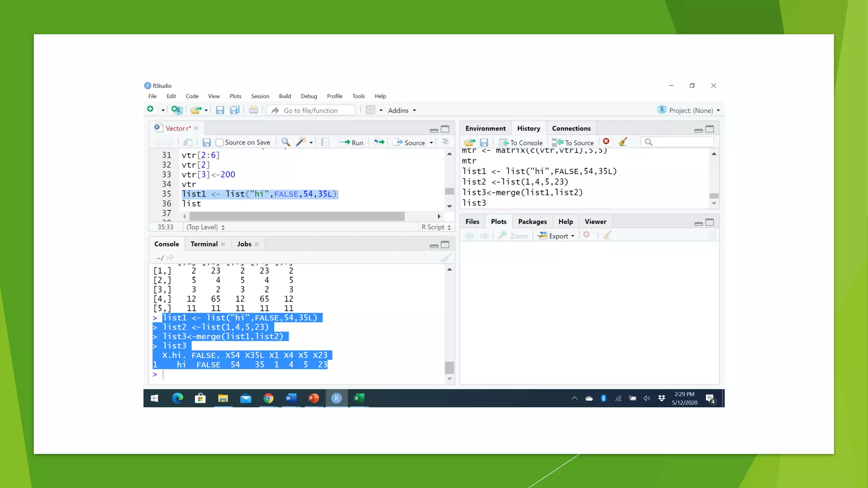Screen dimensions: 868x488
Task: Open the Tools menu
Action: 359,96
